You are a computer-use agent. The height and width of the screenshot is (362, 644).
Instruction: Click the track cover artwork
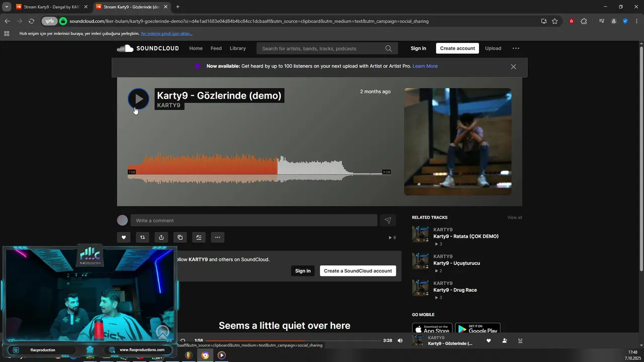tap(458, 142)
